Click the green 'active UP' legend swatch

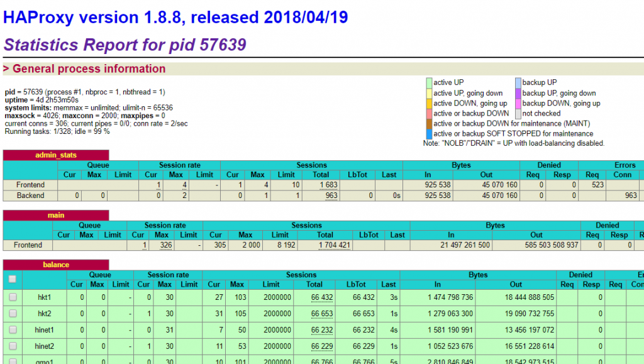(x=429, y=83)
